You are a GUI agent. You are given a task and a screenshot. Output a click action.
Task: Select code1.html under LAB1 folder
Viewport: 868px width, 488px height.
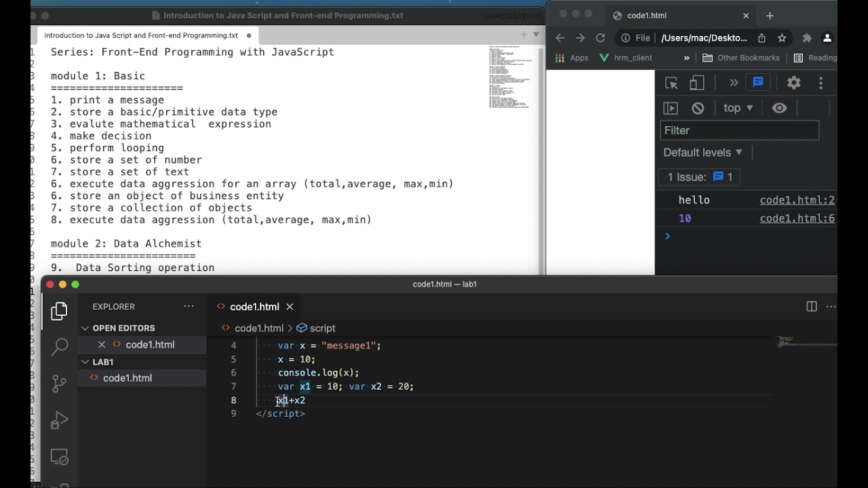pos(127,378)
